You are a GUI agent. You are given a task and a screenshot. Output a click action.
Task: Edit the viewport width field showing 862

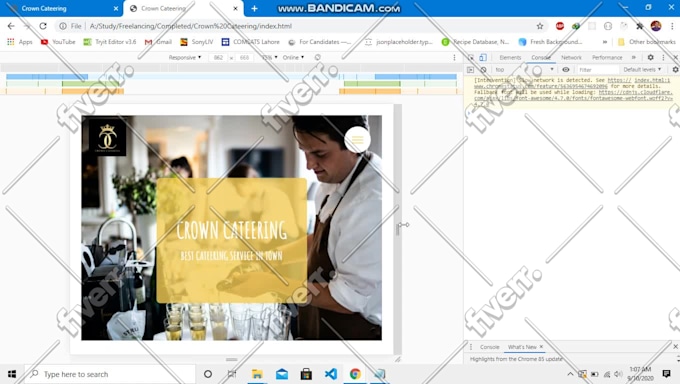coord(218,57)
